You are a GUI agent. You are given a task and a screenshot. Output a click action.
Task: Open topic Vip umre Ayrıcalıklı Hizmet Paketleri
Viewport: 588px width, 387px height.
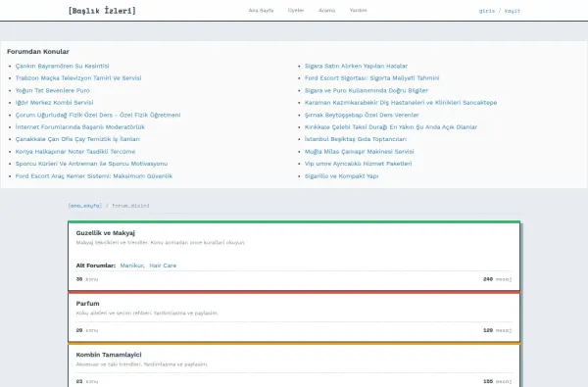(x=358, y=164)
